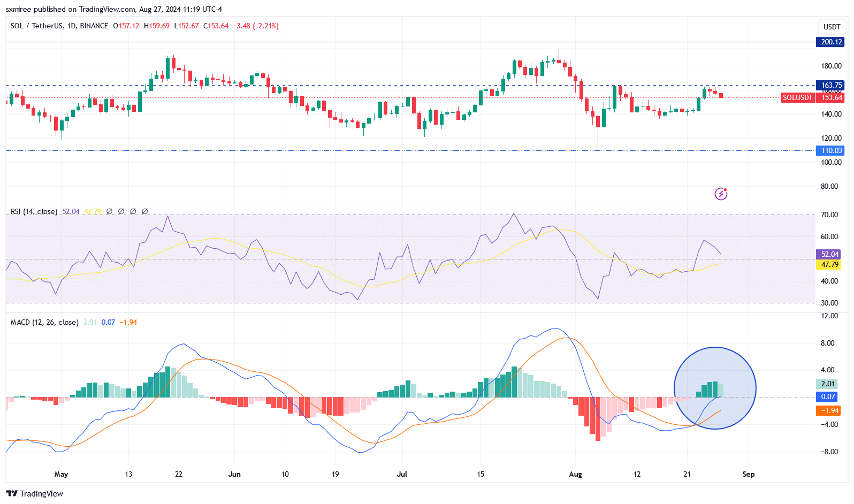Image resolution: width=854 pixels, height=504 pixels.
Task: Click the TradingView logo at chart bottom
Action: [35, 493]
